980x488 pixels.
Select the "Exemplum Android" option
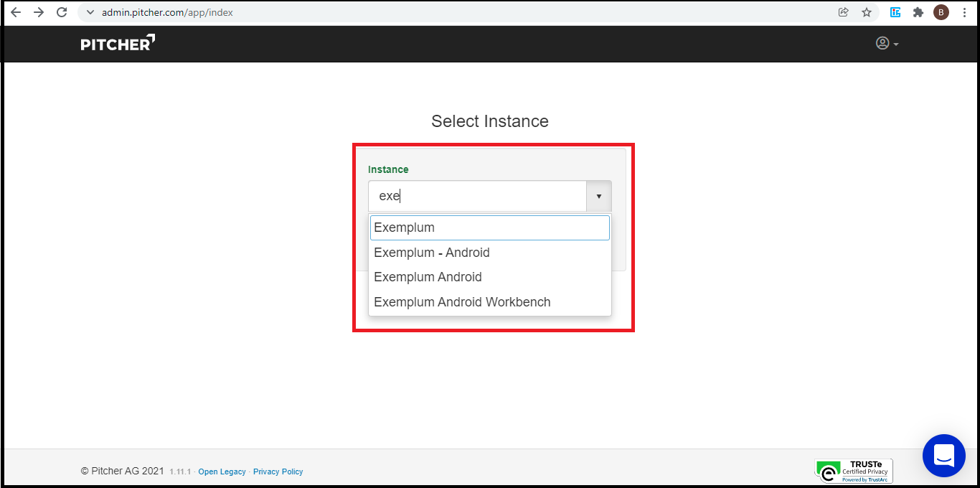(428, 277)
